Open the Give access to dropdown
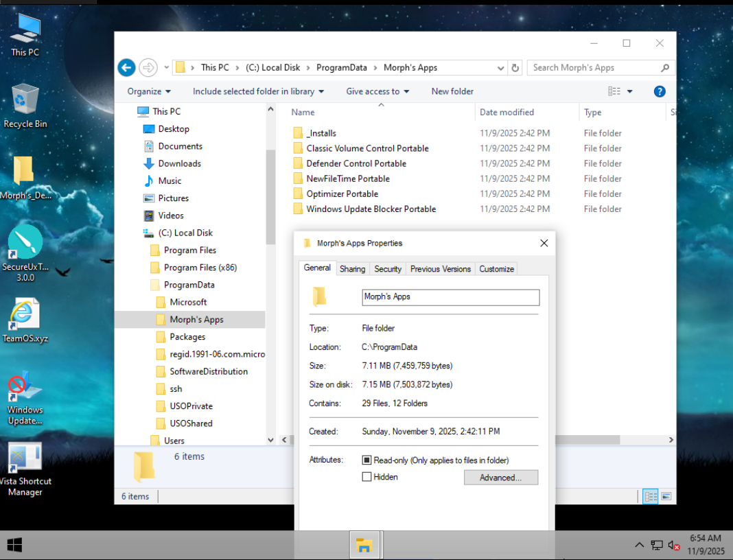733x560 pixels. tap(377, 91)
